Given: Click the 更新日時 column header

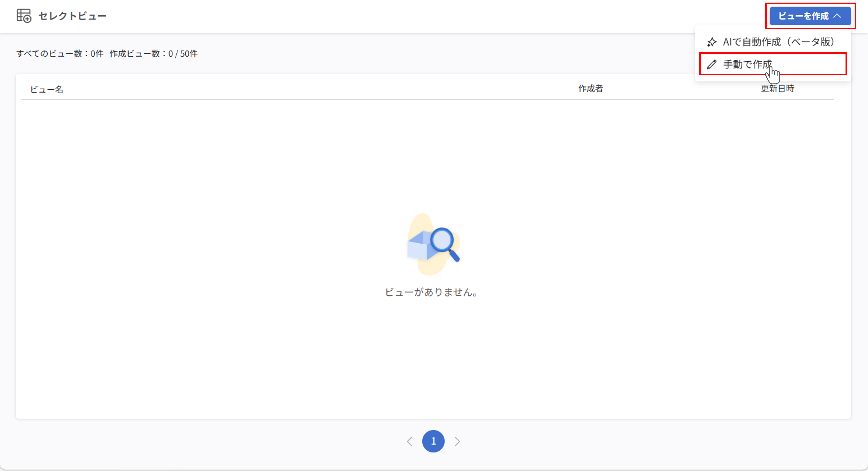Looking at the screenshot, I should pyautogui.click(x=777, y=89).
